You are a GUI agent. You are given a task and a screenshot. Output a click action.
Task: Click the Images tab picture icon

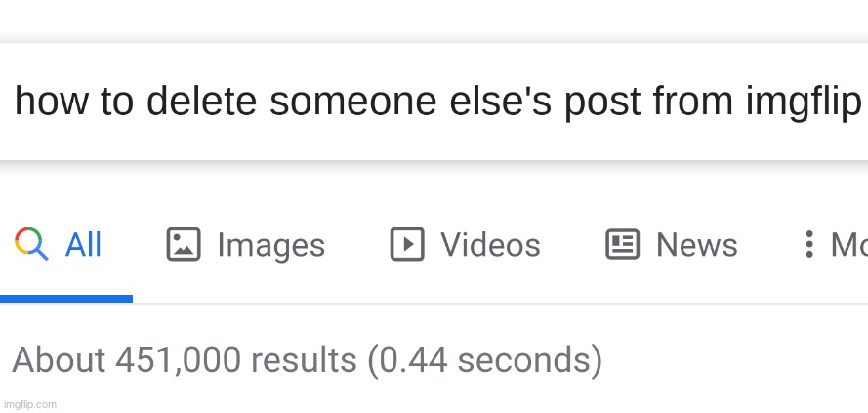pyautogui.click(x=184, y=244)
